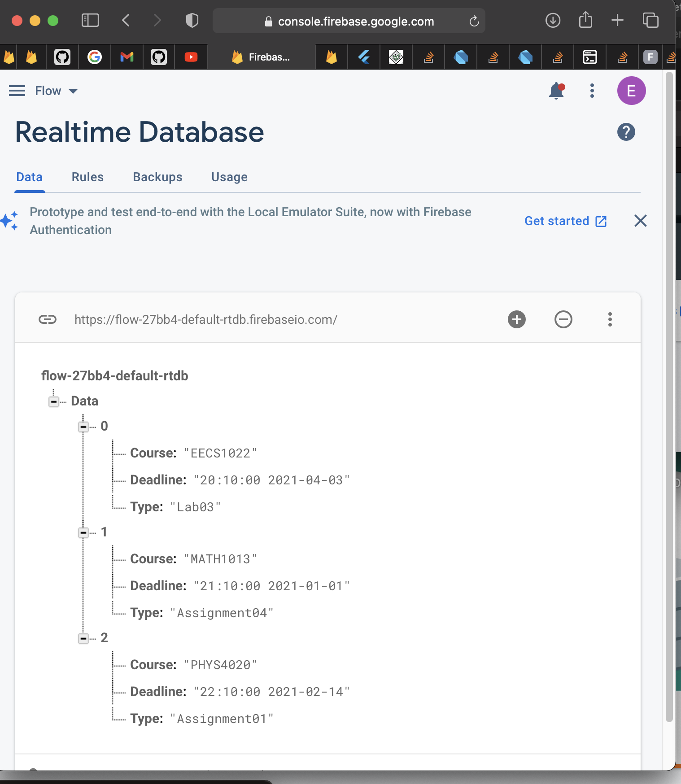Open the help question mark icon
681x784 pixels.
pos(626,132)
